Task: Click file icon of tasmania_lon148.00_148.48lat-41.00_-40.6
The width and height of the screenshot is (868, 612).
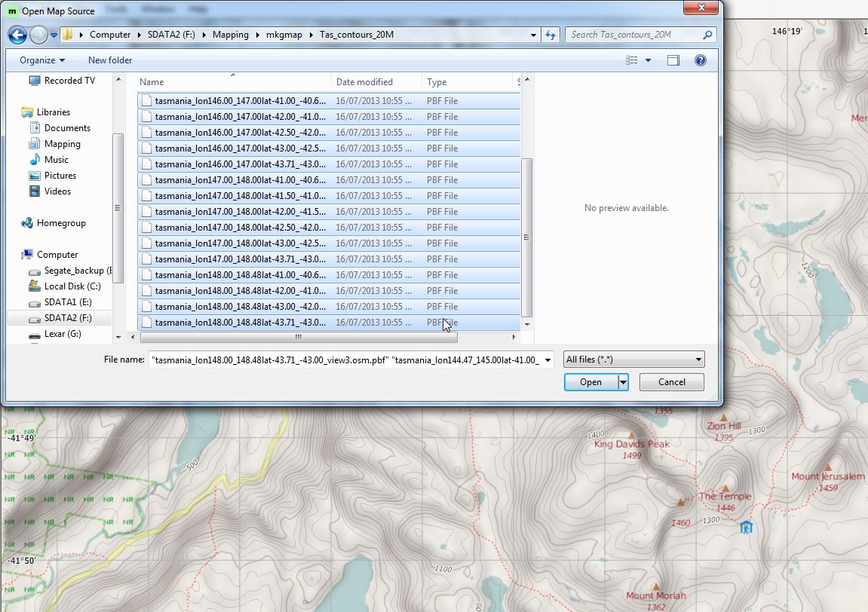Action: (x=146, y=275)
